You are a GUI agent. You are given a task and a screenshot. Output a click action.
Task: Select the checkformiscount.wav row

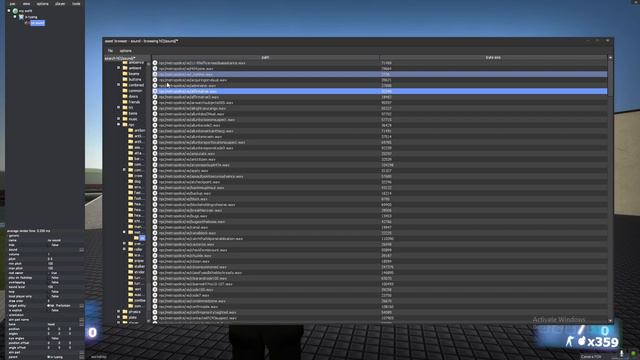(380, 250)
